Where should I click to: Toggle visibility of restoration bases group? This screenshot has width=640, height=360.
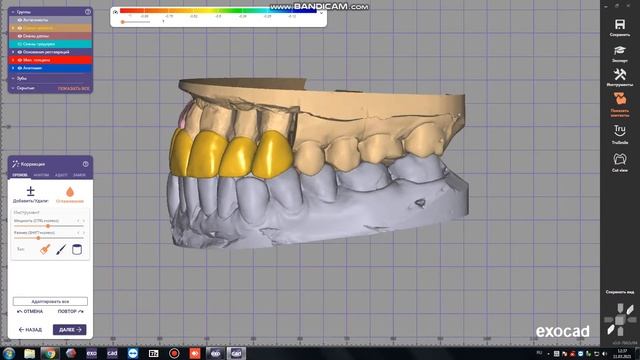click(x=20, y=52)
